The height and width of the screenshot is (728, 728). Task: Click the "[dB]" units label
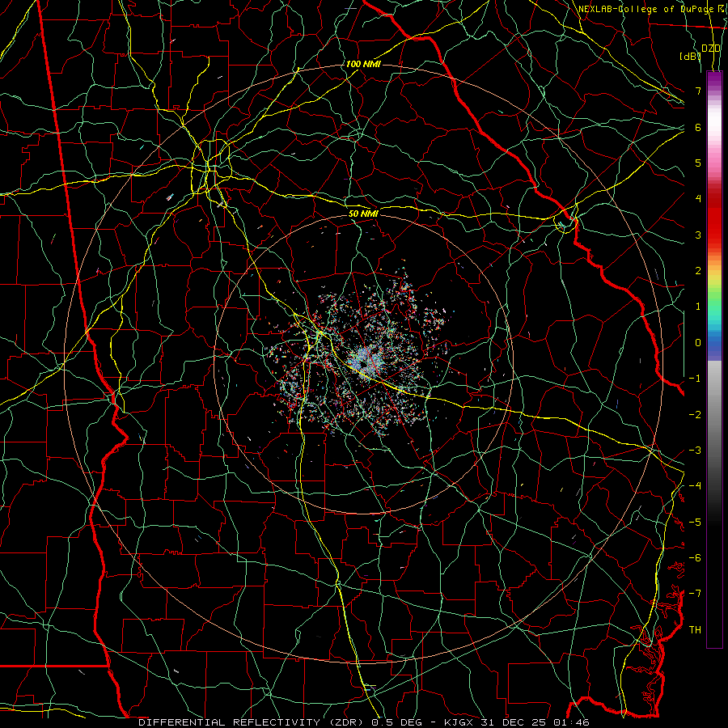(689, 56)
